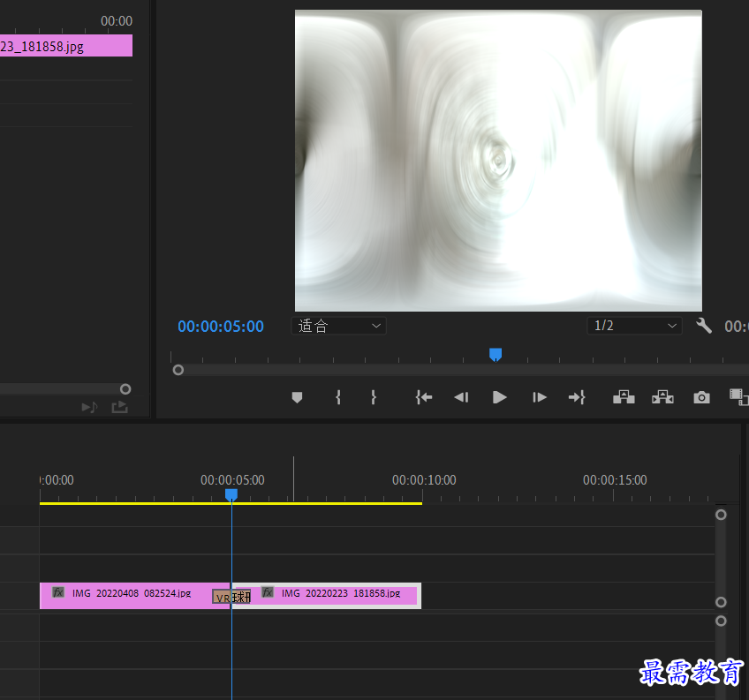Open the 适合 zoom level dropdown

pyautogui.click(x=338, y=326)
